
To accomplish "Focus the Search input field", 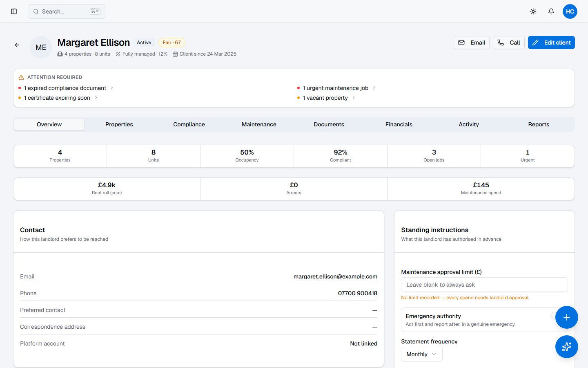I will coord(67,11).
